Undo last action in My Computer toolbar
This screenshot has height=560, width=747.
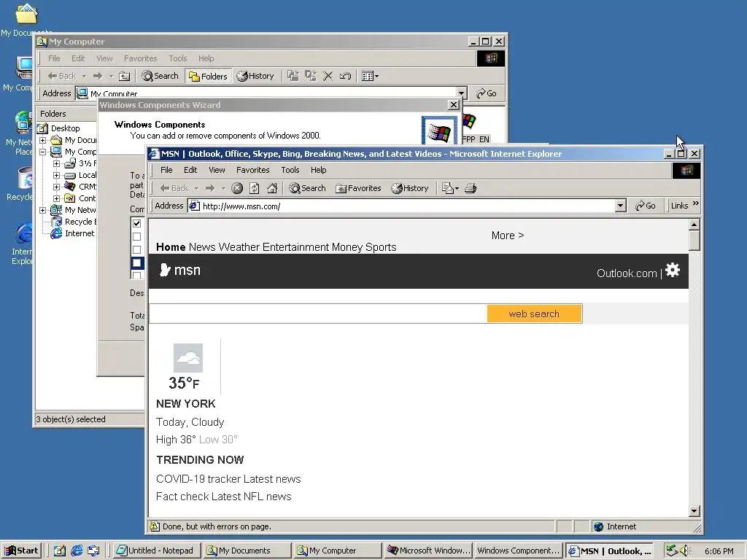pyautogui.click(x=345, y=76)
